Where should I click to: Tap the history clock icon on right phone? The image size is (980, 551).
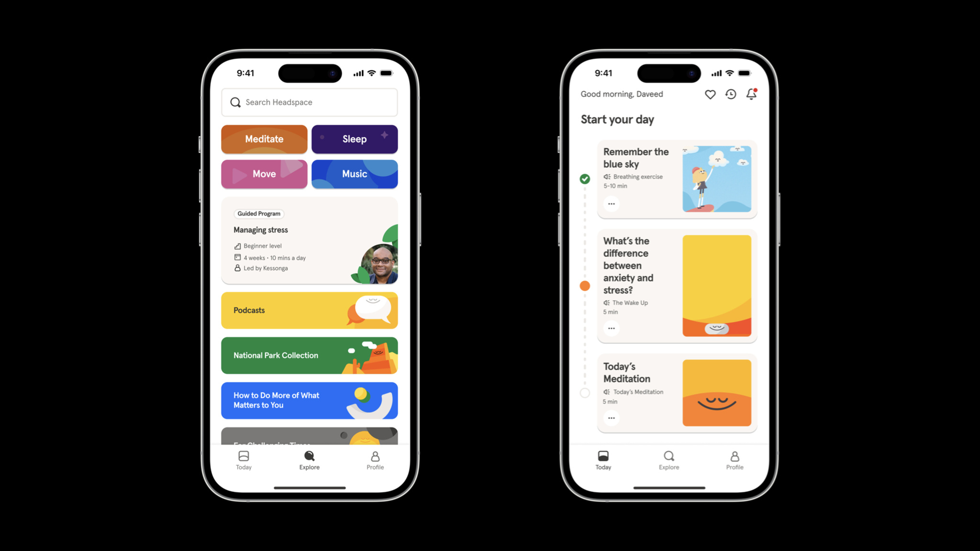coord(731,95)
